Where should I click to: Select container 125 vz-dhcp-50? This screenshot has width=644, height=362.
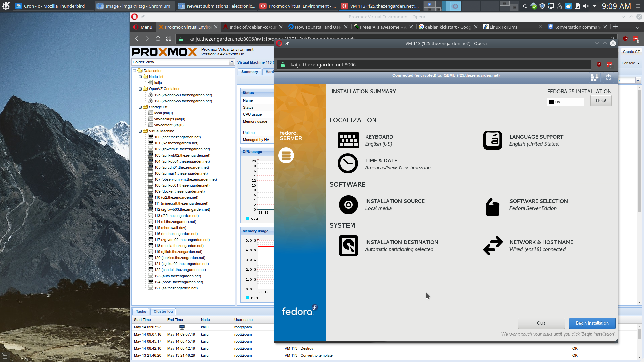183,95
